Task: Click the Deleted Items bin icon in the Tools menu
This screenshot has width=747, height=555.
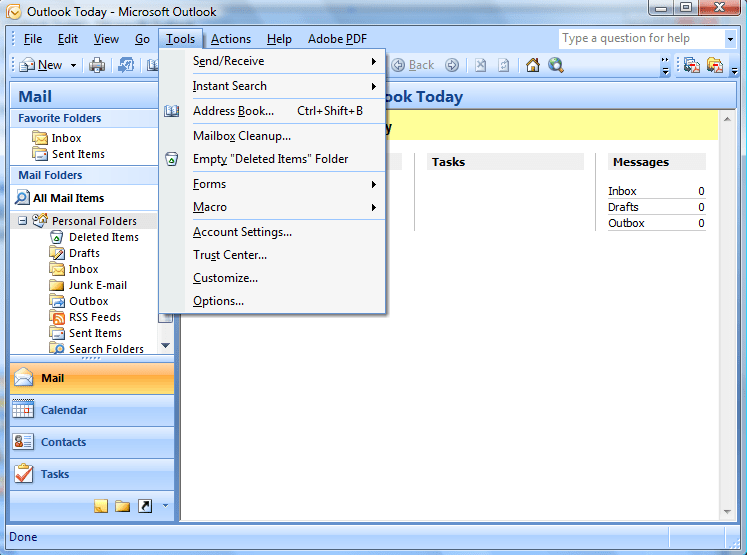Action: pos(172,159)
